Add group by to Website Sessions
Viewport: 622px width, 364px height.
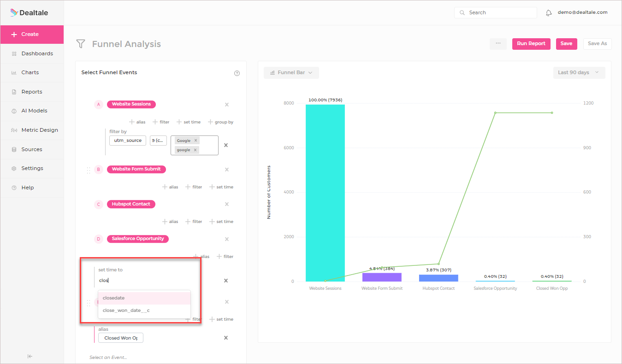(221, 122)
